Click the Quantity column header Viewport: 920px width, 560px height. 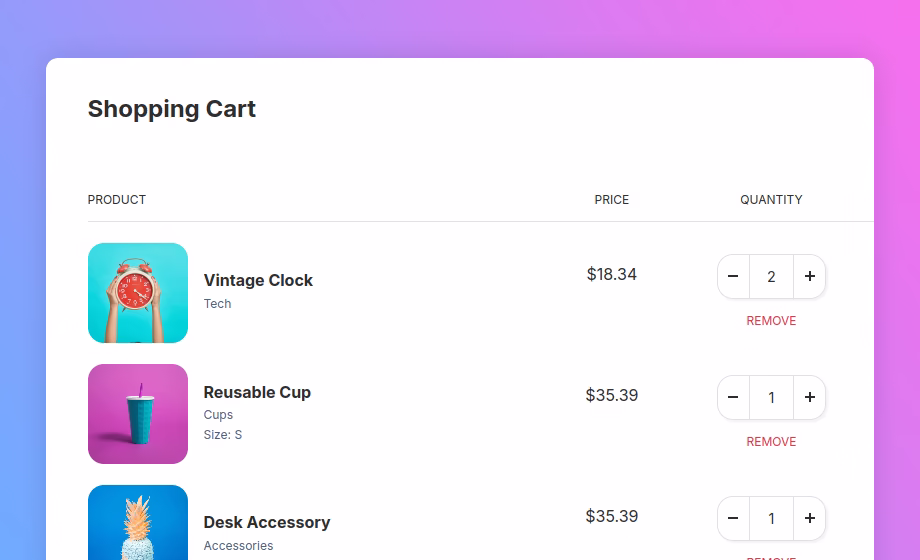(x=771, y=200)
